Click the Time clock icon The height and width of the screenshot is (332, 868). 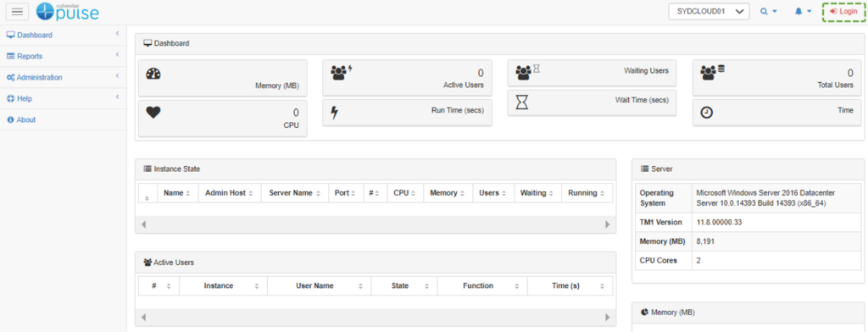point(707,113)
